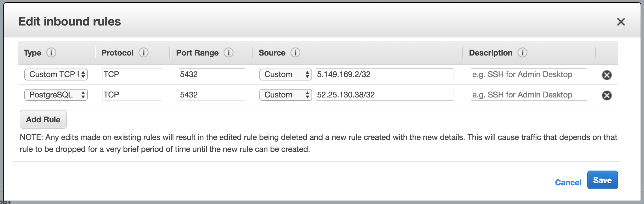This screenshot has height=204, width=644.
Task: Expand Source dropdown for first rule
Action: click(x=285, y=75)
